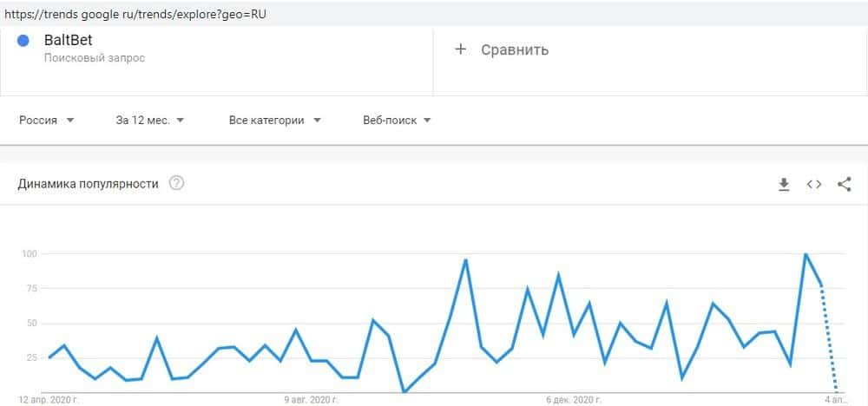Click the Поисковый запрос subtitle

tap(95, 58)
